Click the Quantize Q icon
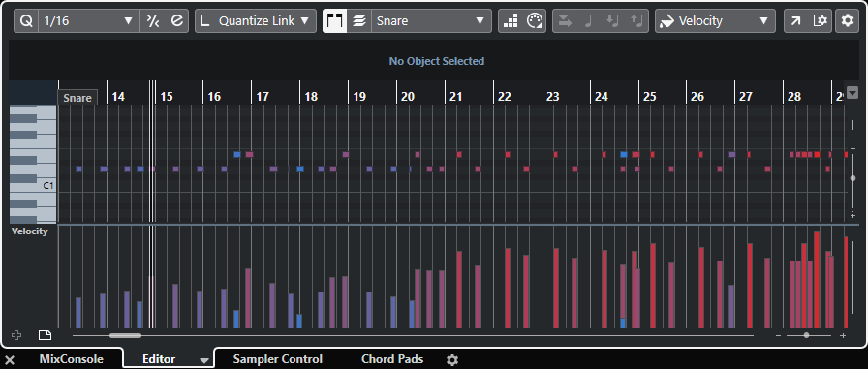 coord(26,21)
